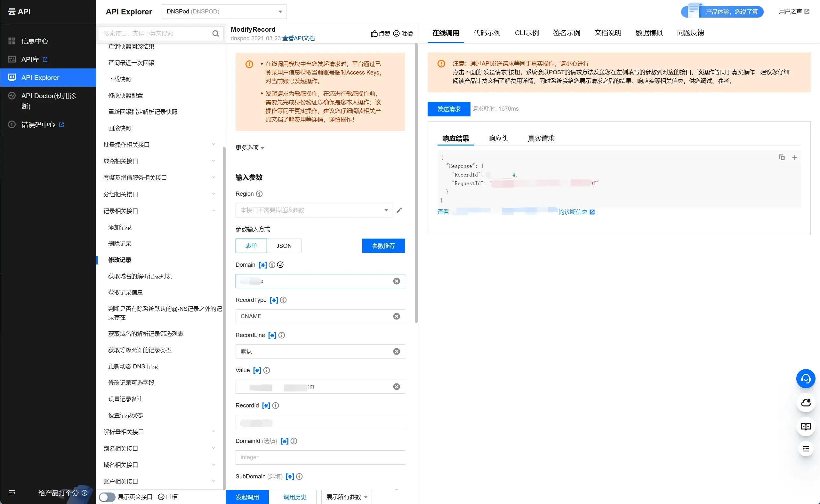Open 用户之声 link
Screen dimensions: 820x504
coord(794,12)
